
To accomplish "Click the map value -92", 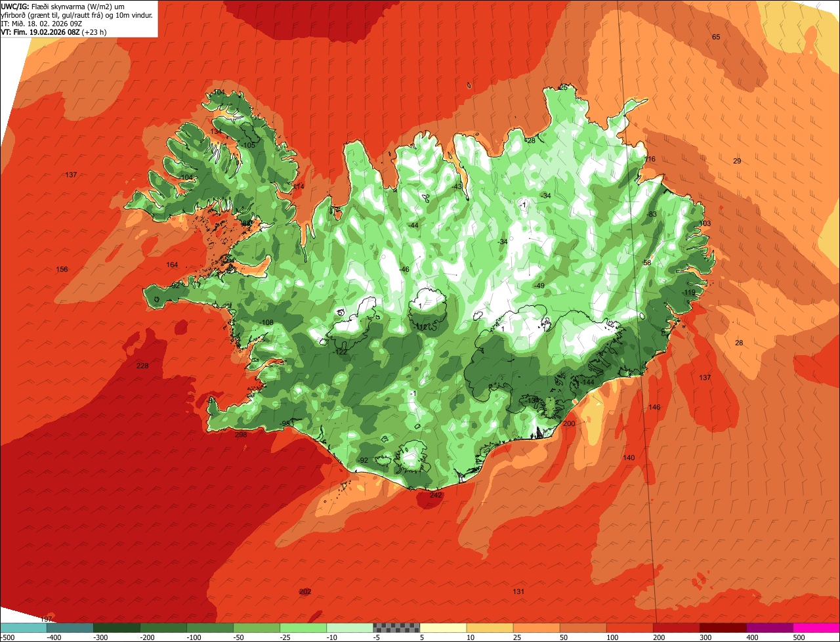I will coord(362,460).
